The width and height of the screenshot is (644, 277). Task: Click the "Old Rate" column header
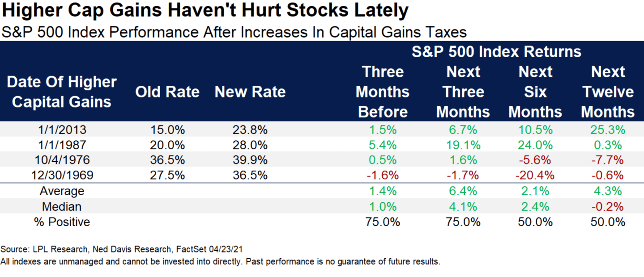(167, 92)
